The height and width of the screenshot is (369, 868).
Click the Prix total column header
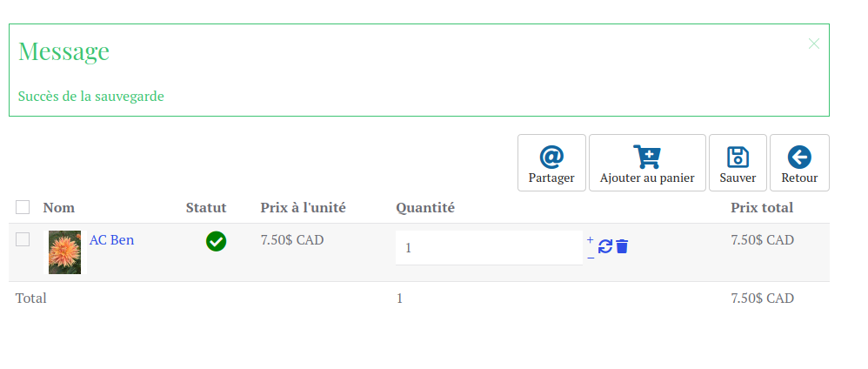point(762,208)
